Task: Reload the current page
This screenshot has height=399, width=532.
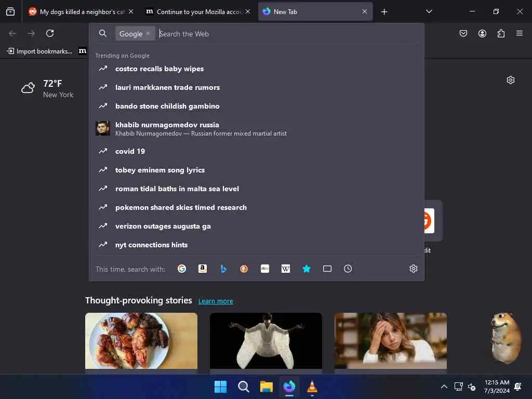Action: (50, 33)
